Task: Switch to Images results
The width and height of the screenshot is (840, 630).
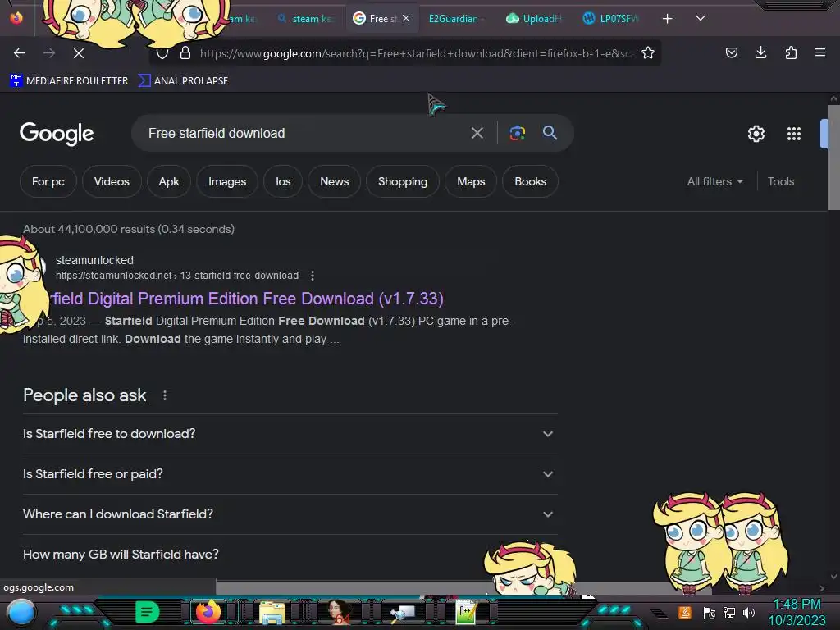Action: click(227, 181)
